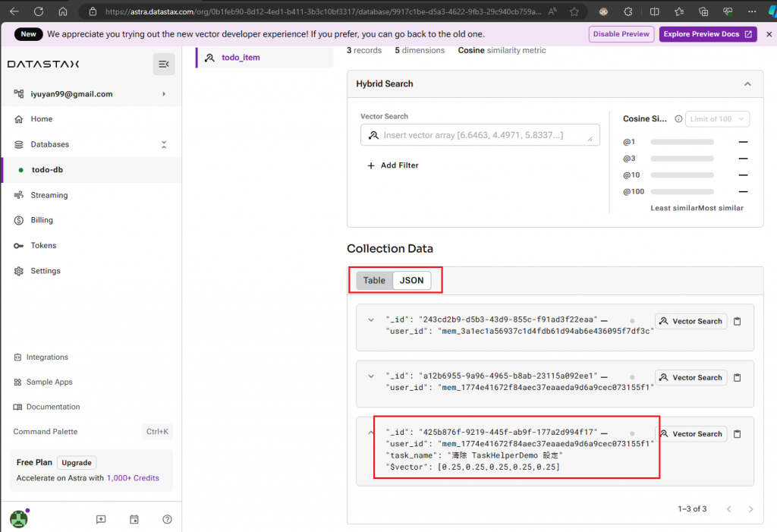Collapse the DataStax sidebar menu icon
The width and height of the screenshot is (777, 532).
pyautogui.click(x=164, y=64)
